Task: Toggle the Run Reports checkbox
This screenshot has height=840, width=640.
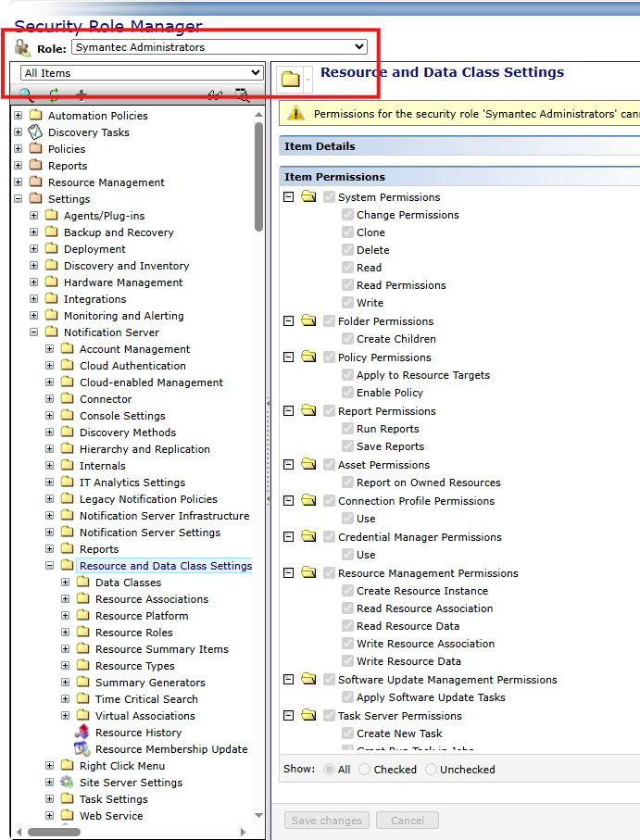Action: 347,429
